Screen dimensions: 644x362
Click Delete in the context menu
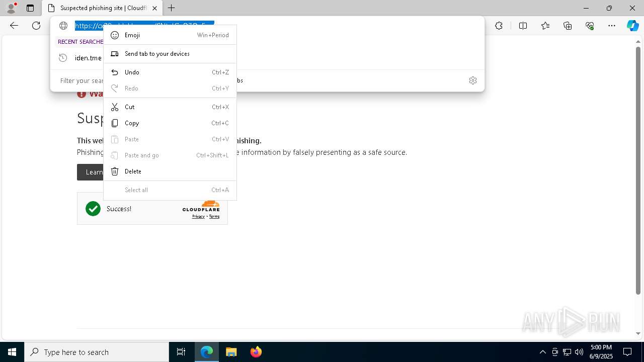pyautogui.click(x=170, y=171)
